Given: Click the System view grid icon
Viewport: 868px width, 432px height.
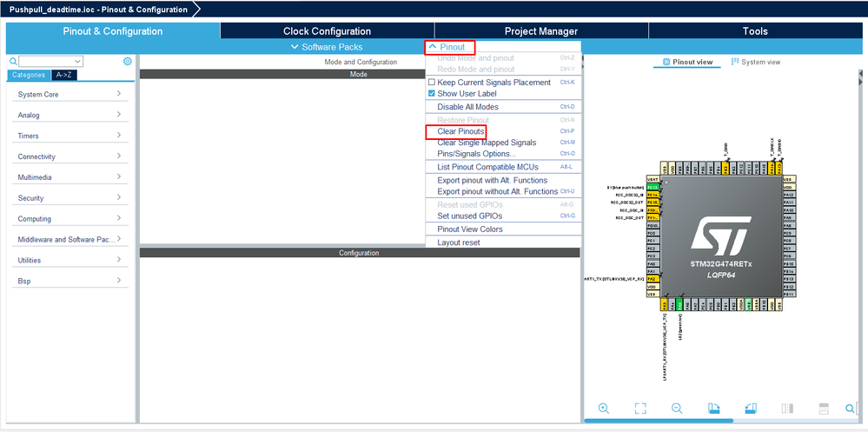Looking at the screenshot, I should 735,62.
